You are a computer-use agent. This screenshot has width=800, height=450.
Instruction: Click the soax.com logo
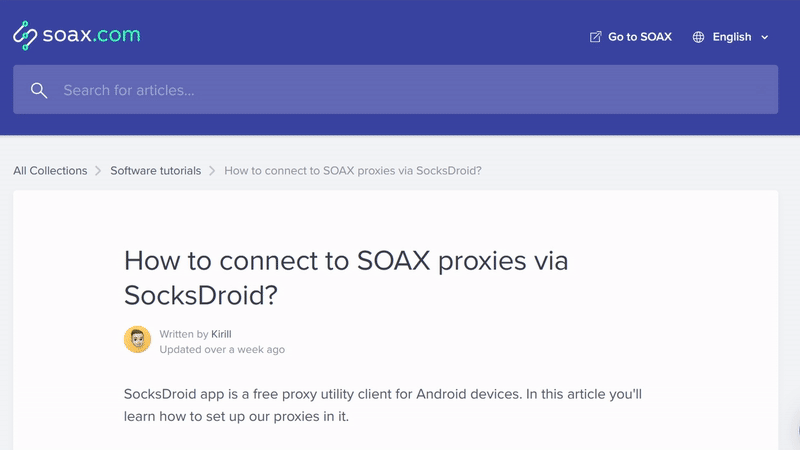click(x=77, y=35)
